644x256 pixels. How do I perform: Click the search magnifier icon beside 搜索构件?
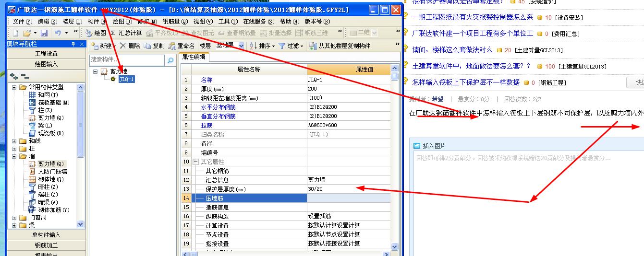(170, 60)
